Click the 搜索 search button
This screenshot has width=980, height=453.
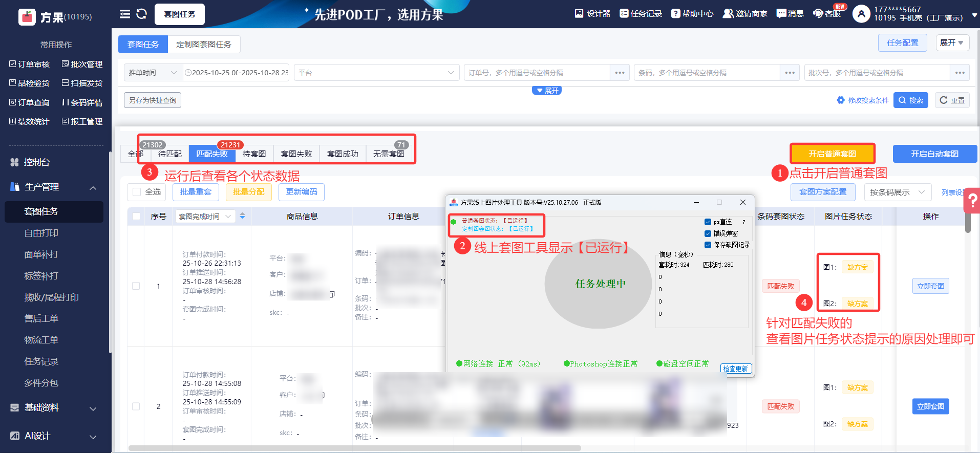click(x=910, y=100)
